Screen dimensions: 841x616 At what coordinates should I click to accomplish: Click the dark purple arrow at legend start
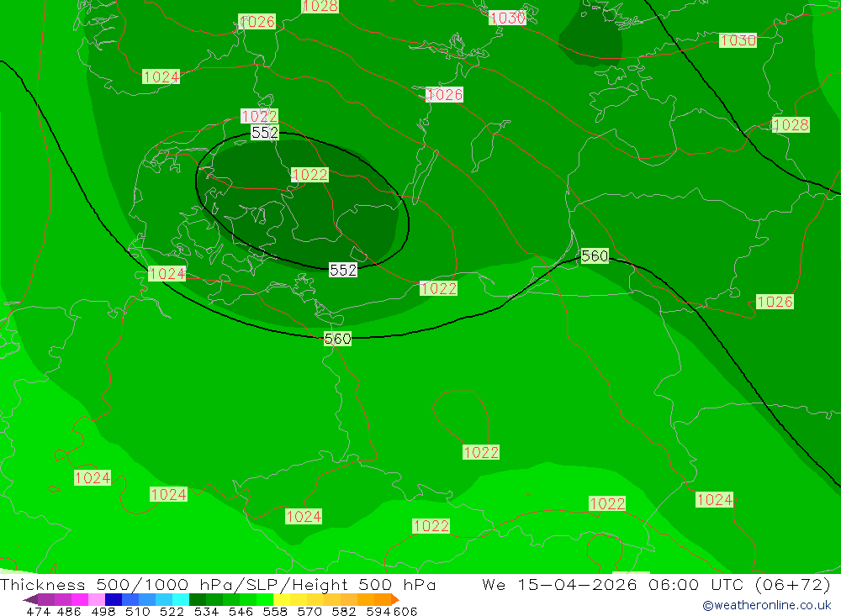[29, 599]
